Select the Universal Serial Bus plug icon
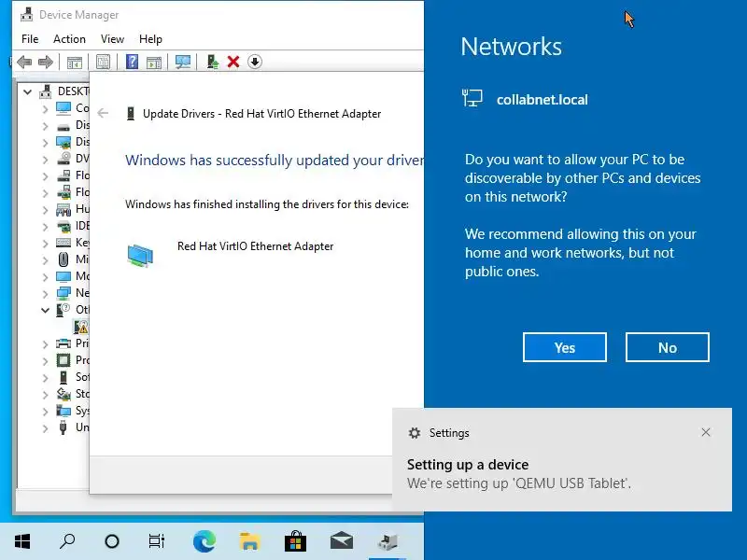The width and height of the screenshot is (747, 560). pos(63,427)
